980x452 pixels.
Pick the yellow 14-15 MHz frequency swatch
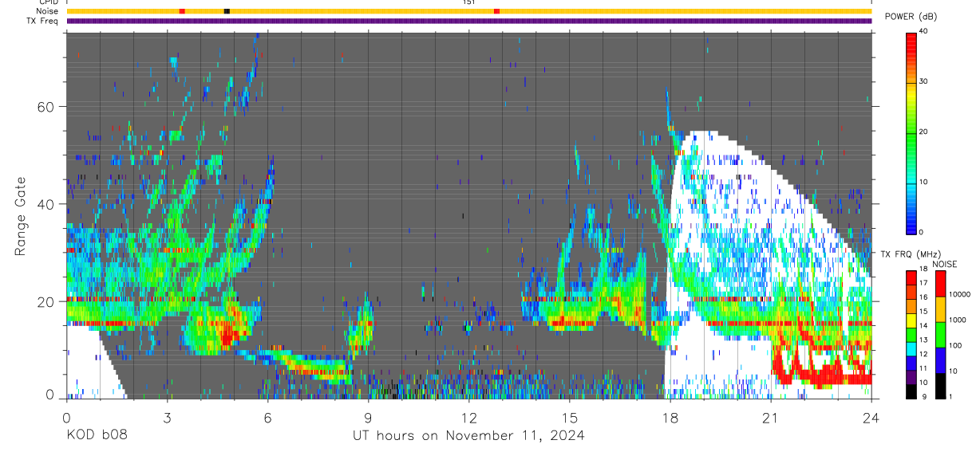point(911,319)
